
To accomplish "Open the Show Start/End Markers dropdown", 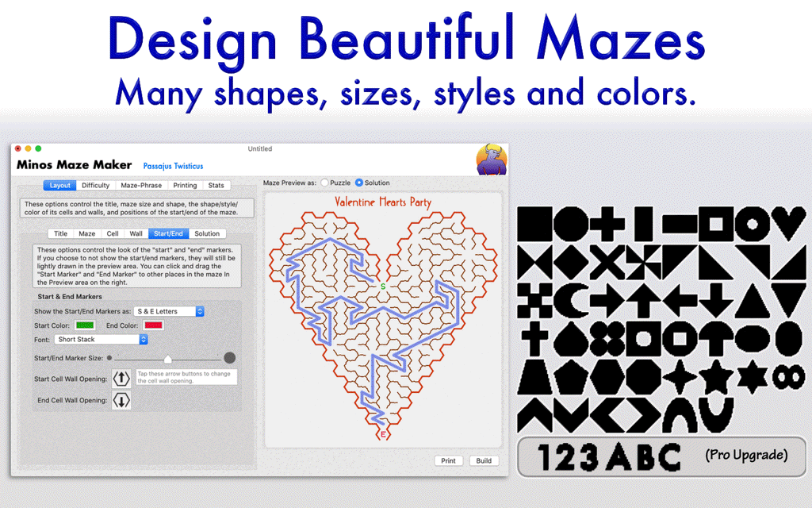I will coord(169,311).
